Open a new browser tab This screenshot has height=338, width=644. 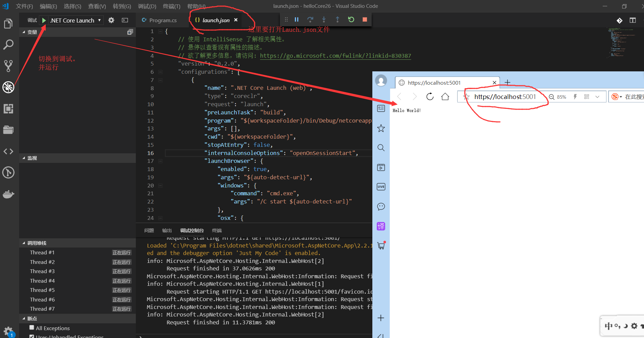pyautogui.click(x=507, y=82)
